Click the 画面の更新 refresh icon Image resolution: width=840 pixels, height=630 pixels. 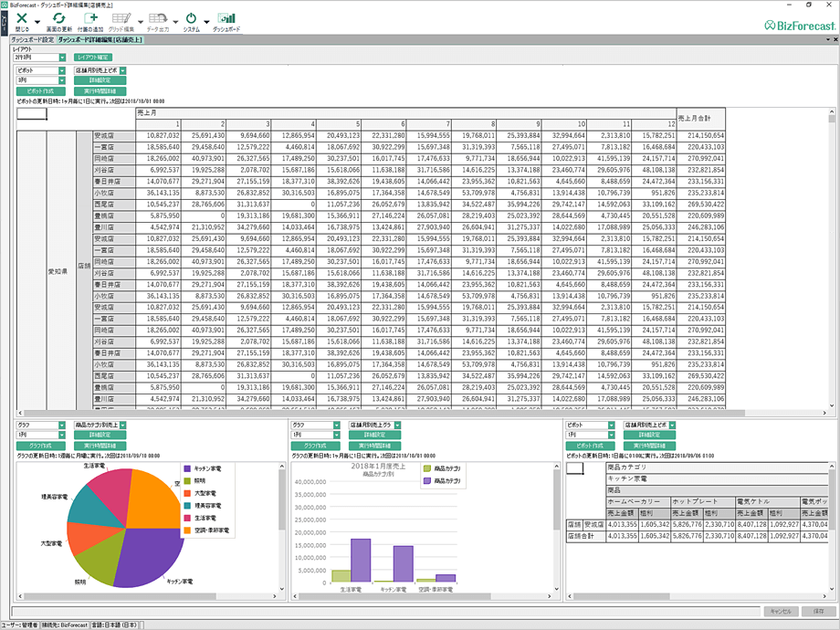coord(58,18)
